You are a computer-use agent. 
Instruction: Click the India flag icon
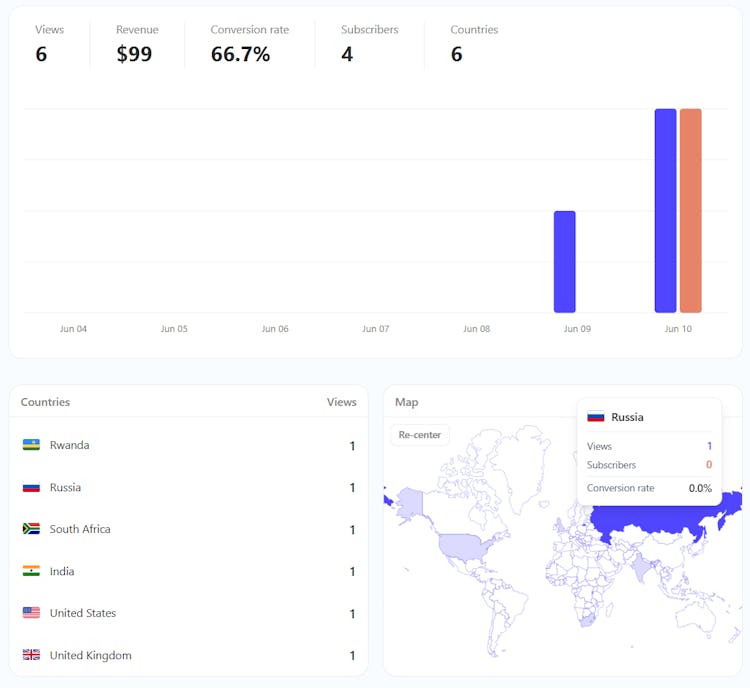coord(31,571)
